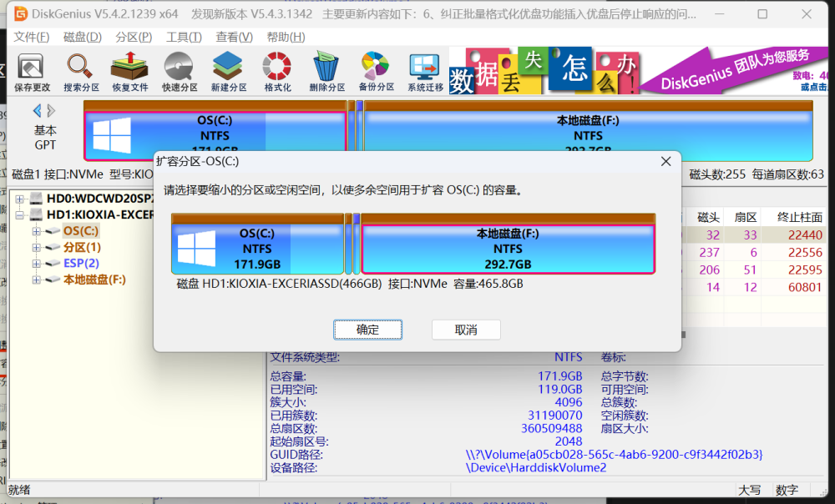
Task: Select 本地磁盘(F:) in the disk tree
Action: [95, 280]
